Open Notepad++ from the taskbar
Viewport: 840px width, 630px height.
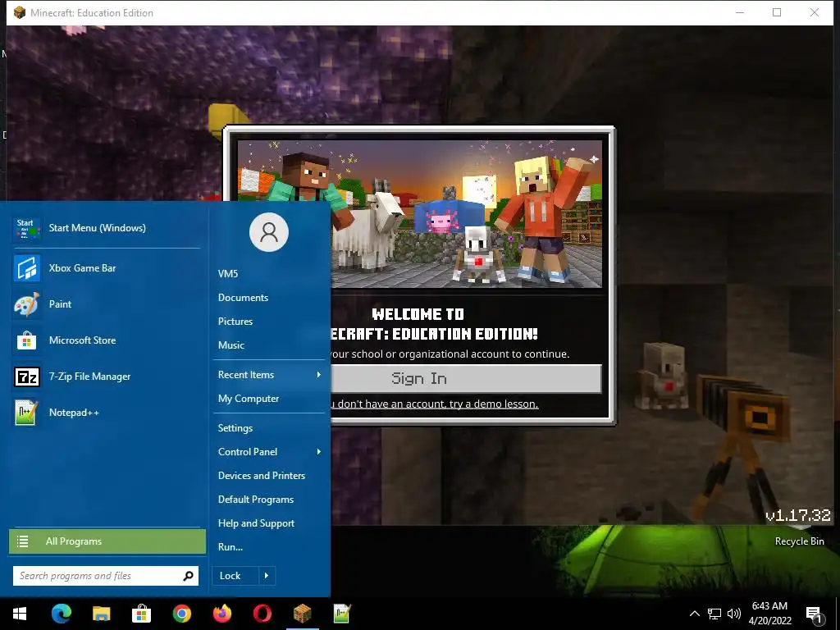342,614
